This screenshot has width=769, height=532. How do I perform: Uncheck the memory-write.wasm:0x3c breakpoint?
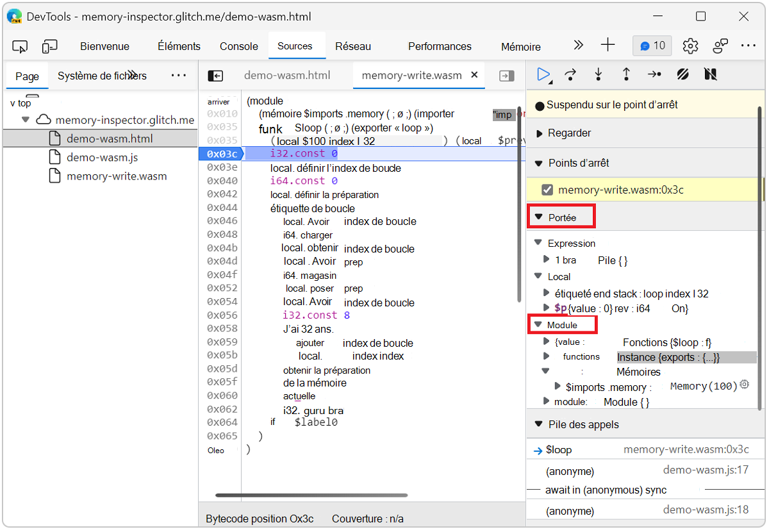(x=547, y=190)
